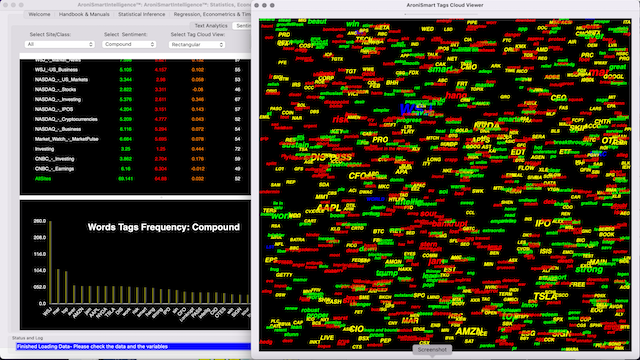Click the TSLA tag in the cloud
Image resolution: width=640 pixels, height=360 pixels.
(x=545, y=296)
